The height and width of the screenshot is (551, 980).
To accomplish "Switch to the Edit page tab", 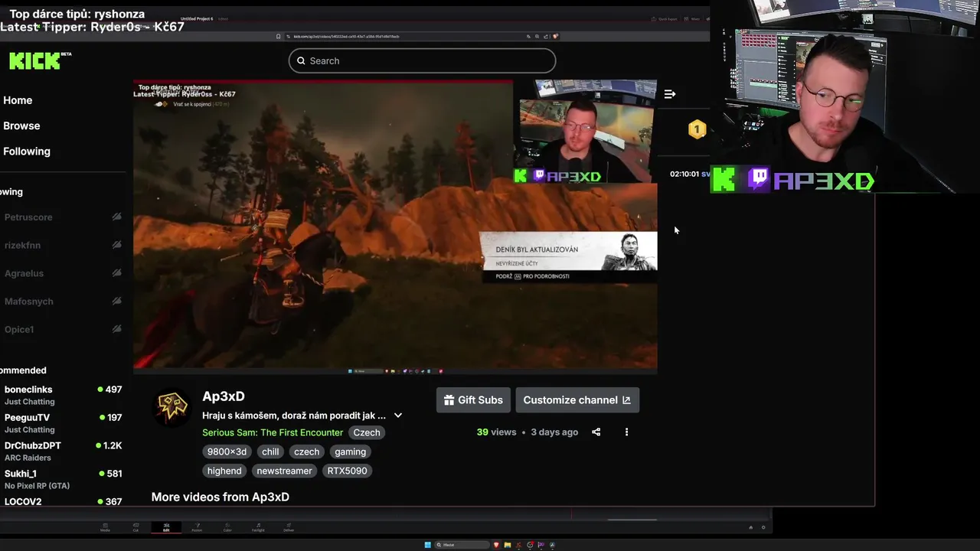I will point(166,528).
